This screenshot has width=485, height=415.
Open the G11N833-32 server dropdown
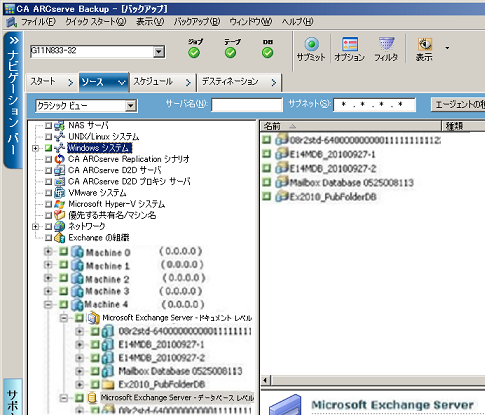tap(159, 52)
